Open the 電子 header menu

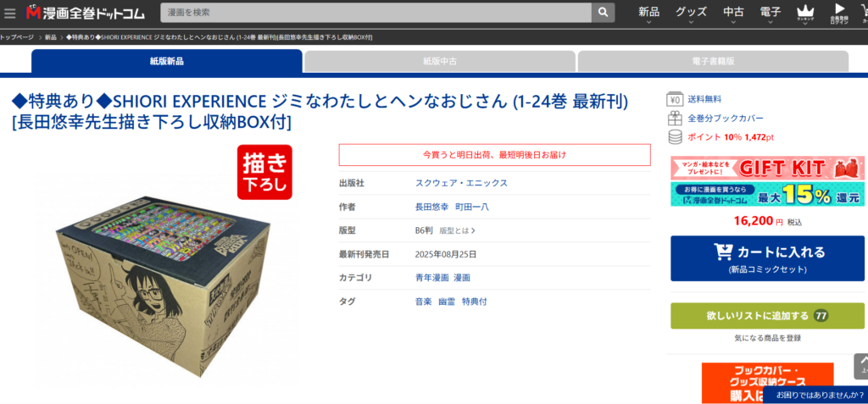coord(771,14)
